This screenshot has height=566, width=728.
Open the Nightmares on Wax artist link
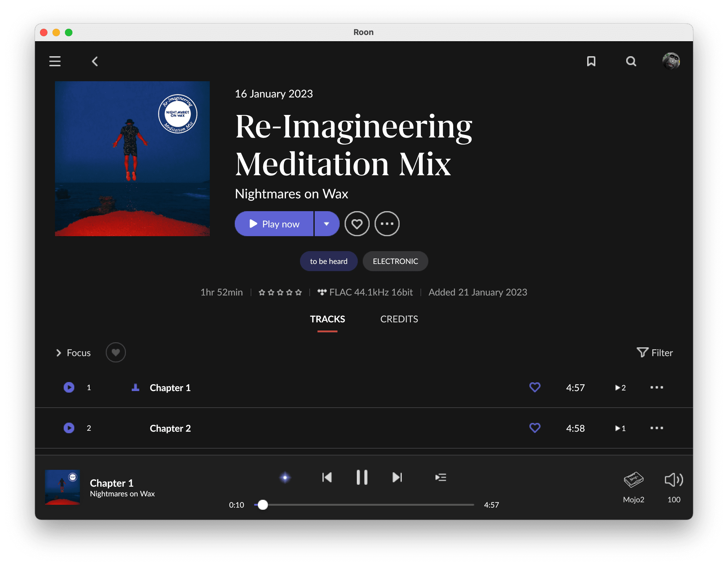coord(291,194)
